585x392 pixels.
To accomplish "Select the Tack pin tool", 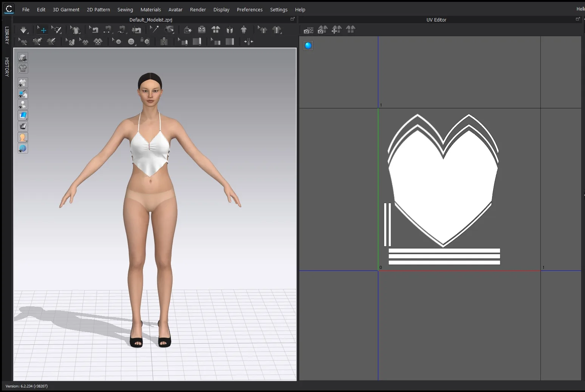I will coord(154,30).
